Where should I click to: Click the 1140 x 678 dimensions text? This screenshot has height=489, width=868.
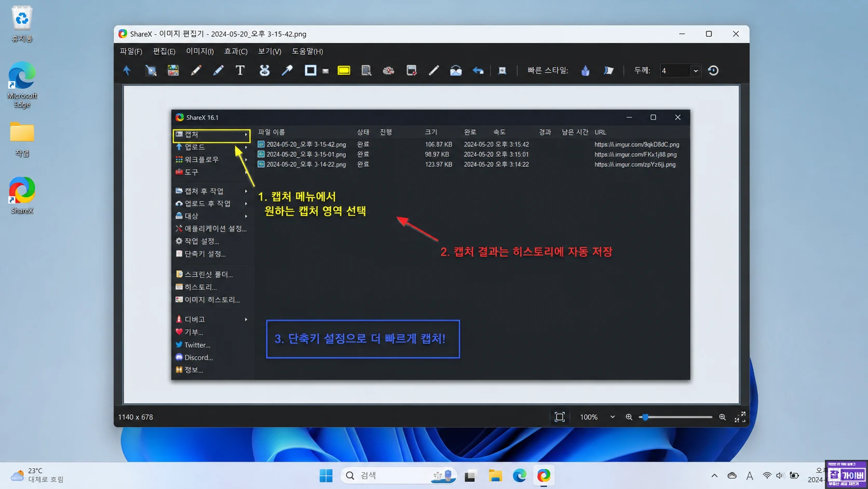135,417
